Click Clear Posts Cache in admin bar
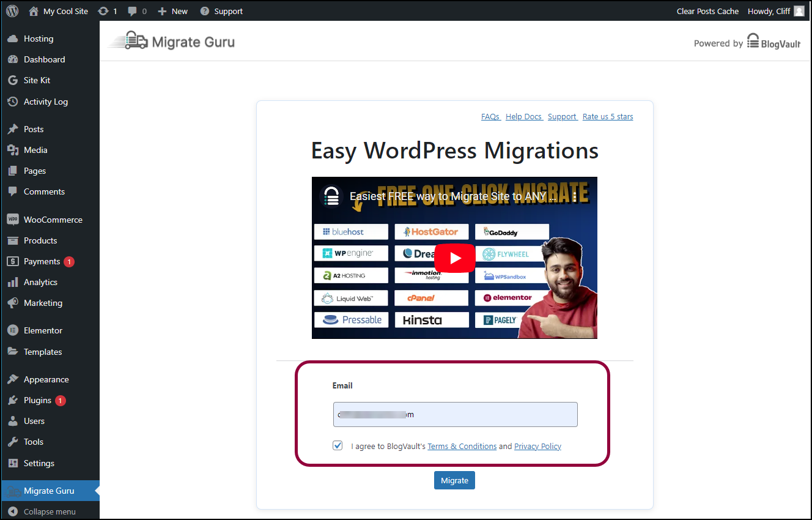The width and height of the screenshot is (812, 520). click(707, 11)
